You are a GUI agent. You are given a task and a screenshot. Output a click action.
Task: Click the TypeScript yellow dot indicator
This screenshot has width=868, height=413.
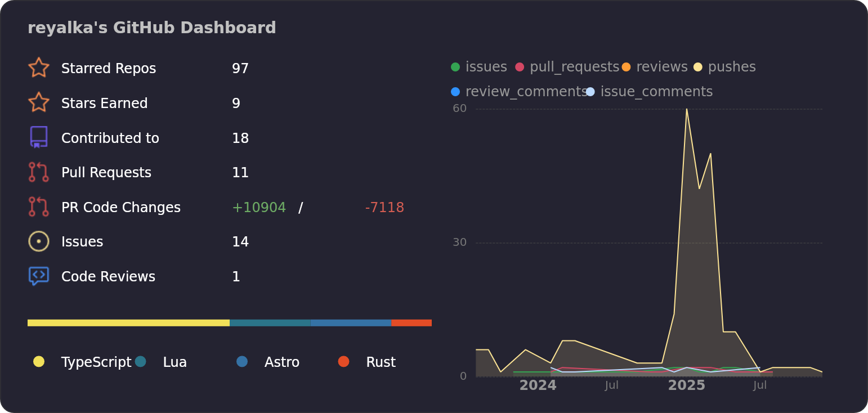pos(38,362)
